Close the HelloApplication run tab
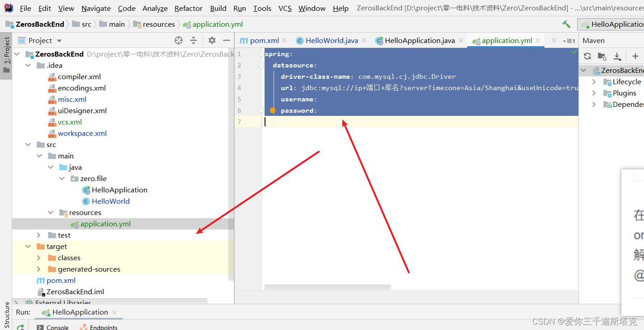The height and width of the screenshot is (330, 644). point(114,312)
